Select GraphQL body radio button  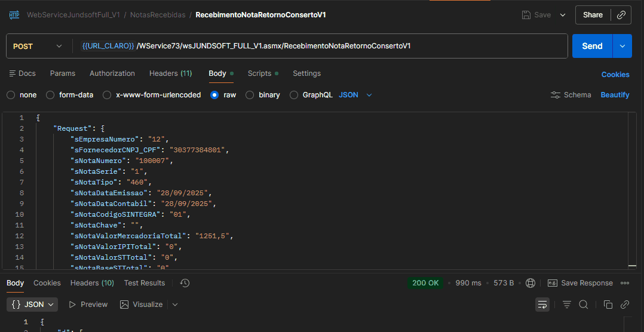294,95
